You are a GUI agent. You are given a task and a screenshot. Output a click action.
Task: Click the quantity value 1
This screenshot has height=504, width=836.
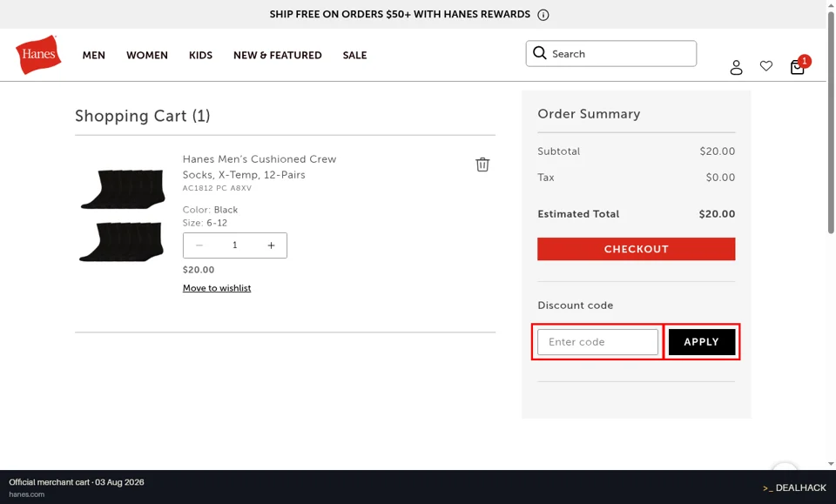coord(234,245)
